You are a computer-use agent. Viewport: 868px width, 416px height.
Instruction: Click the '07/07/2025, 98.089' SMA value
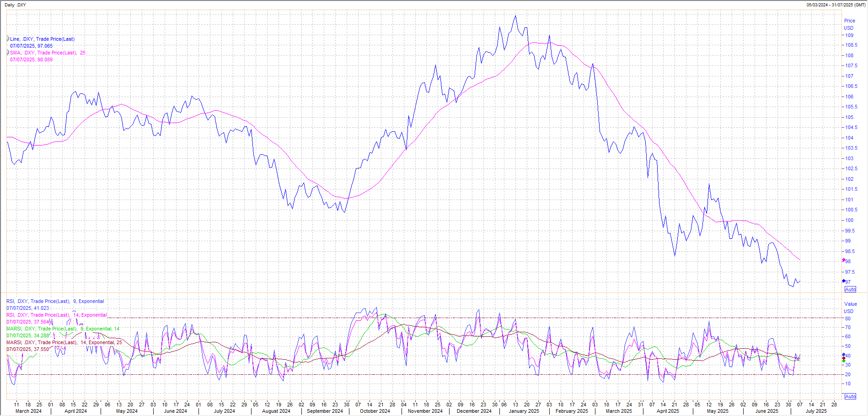(x=31, y=59)
